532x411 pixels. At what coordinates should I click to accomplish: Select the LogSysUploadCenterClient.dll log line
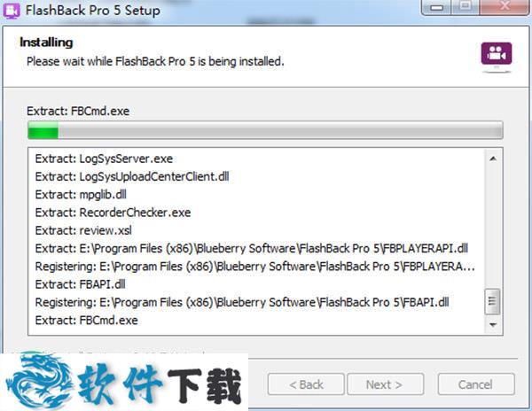pyautogui.click(x=132, y=176)
